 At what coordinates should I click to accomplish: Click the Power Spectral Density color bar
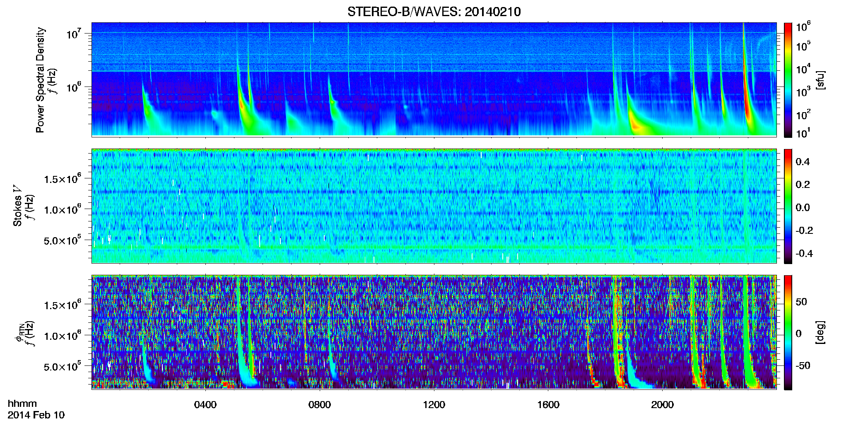click(x=788, y=80)
